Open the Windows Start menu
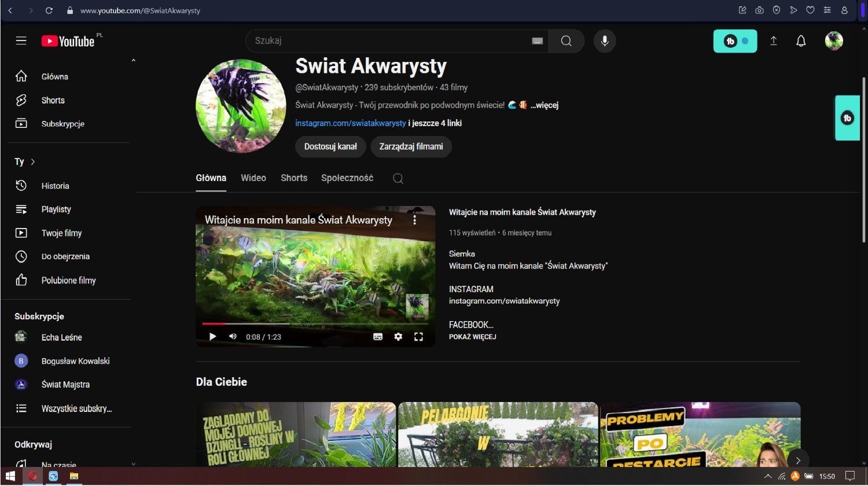 [x=10, y=477]
